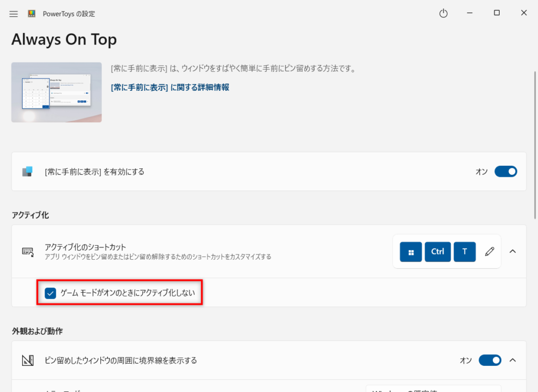The image size is (538, 392).
Task: Click the border display icon
Action: pos(28,360)
